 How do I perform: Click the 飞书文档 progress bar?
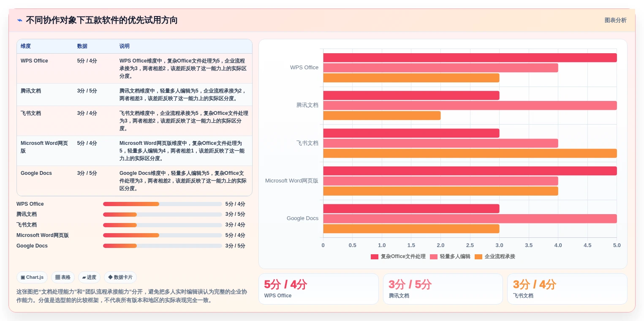pos(163,225)
